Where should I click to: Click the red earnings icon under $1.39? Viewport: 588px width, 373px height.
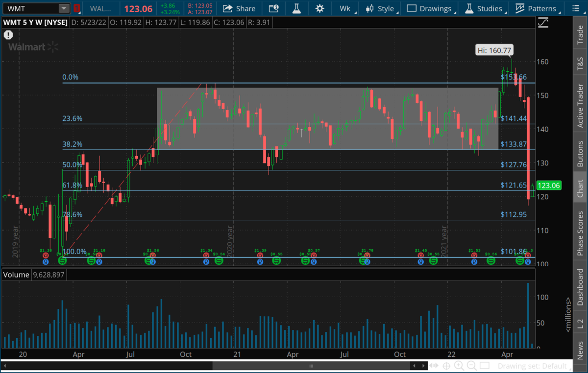coord(260,255)
